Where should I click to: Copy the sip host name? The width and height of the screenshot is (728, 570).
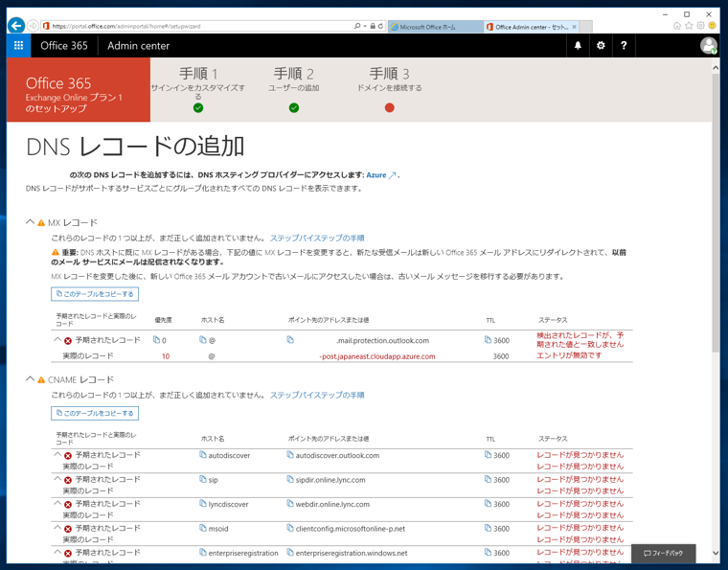coord(203,479)
